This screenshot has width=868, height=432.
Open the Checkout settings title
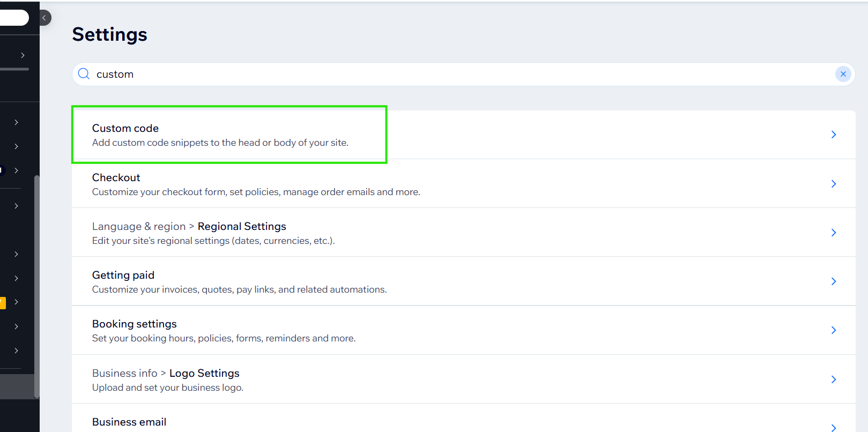pyautogui.click(x=116, y=178)
